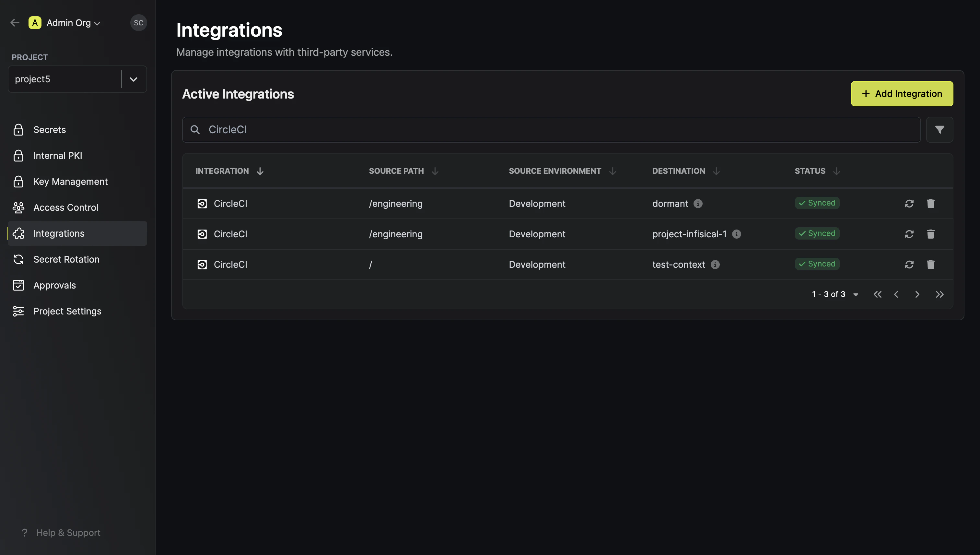Open Internal PKI section
The image size is (980, 555).
77,156
